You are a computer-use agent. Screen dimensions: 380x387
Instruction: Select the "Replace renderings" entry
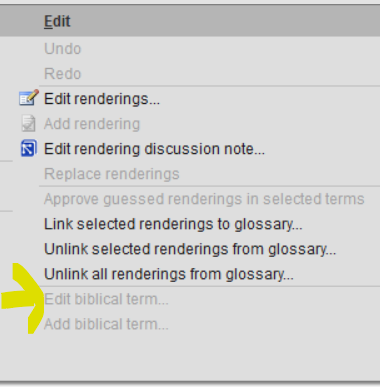point(112,174)
